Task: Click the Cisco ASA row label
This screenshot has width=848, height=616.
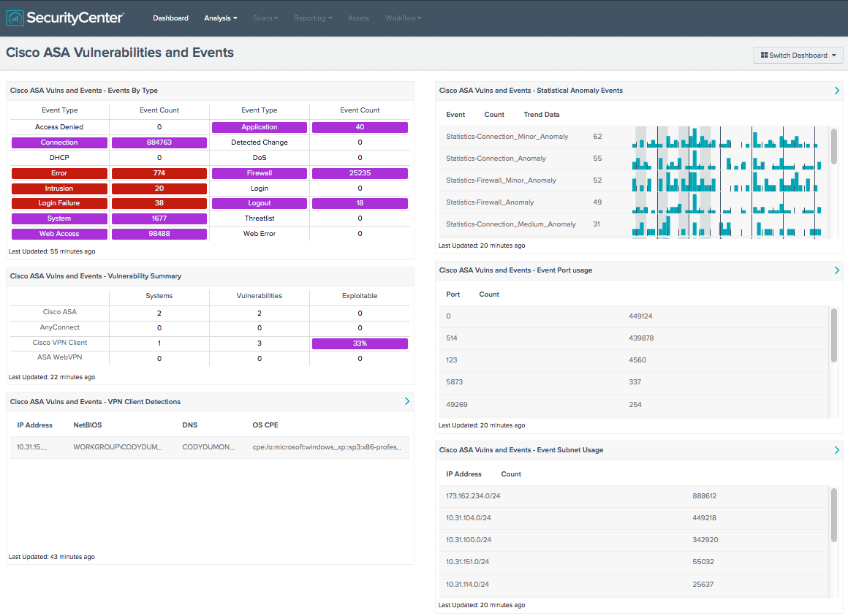Action: click(59, 312)
